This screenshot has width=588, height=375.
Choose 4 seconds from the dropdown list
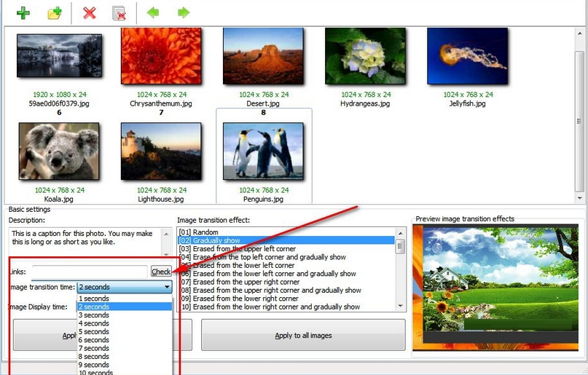[x=125, y=323]
